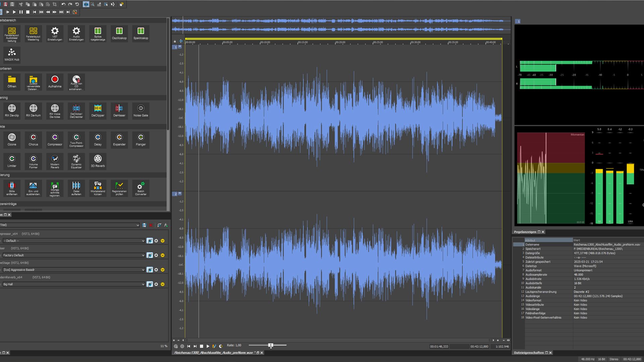
Task: Open the Aggressive Bassdr preset list
Action: point(143,269)
